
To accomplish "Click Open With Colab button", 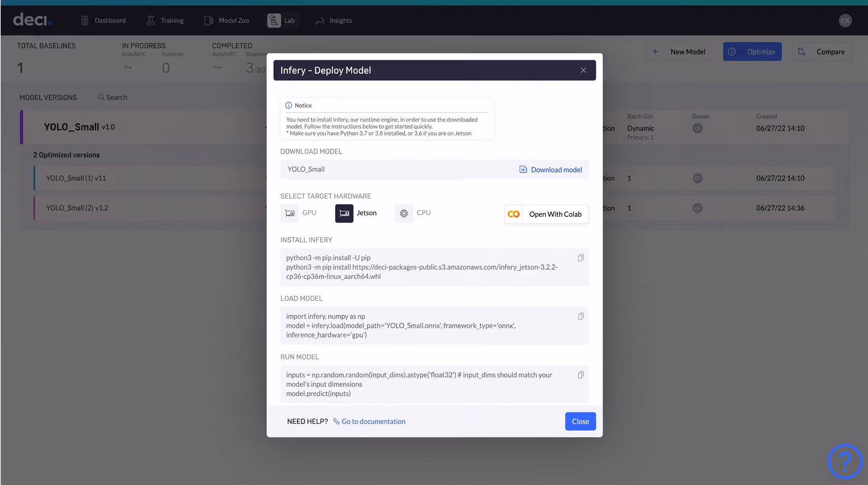I will coord(547,214).
